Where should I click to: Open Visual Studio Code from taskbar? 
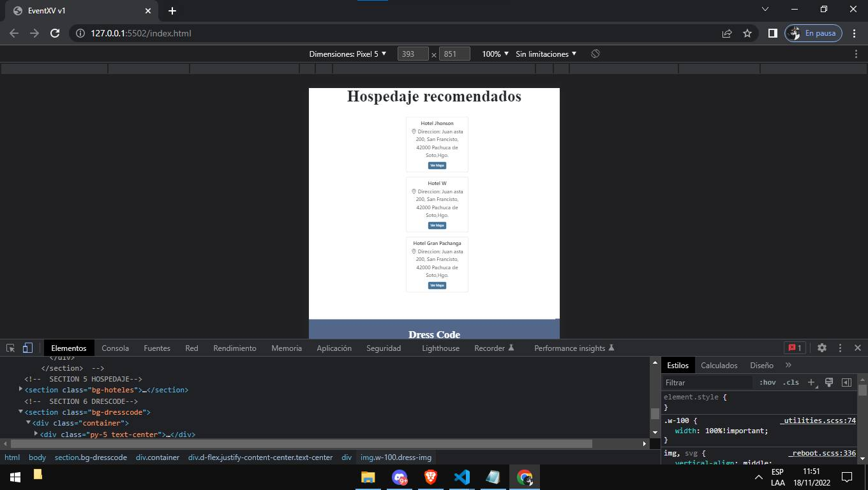(462, 477)
